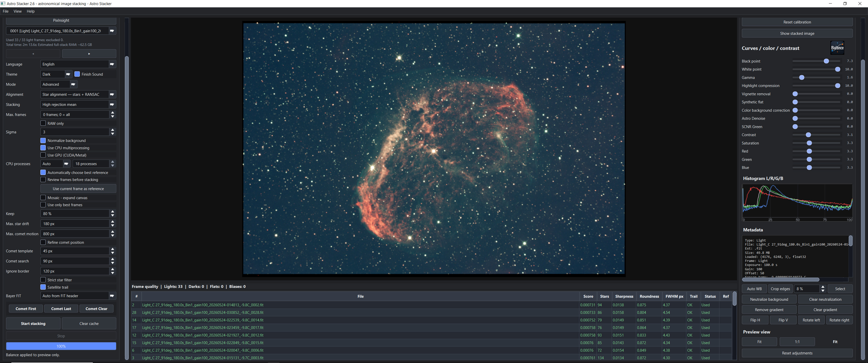Increase the Sigma value stepper

coord(113,130)
